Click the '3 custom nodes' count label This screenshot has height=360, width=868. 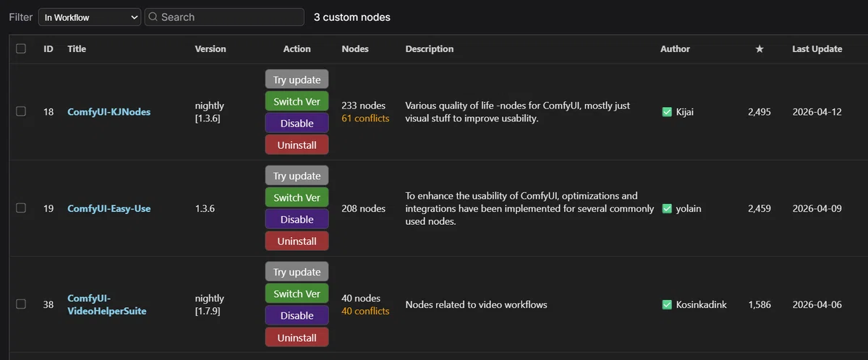coord(352,17)
